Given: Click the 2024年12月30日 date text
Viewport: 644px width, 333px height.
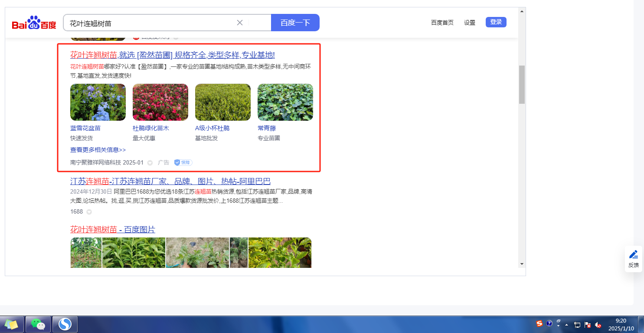Looking at the screenshot, I should point(91,191).
